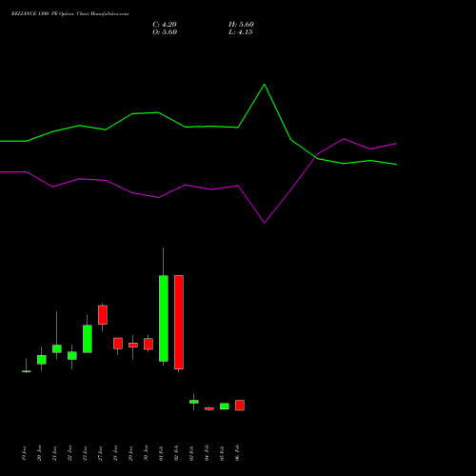
Task: Click the low value 'L: 4.15'
Action: (x=241, y=32)
